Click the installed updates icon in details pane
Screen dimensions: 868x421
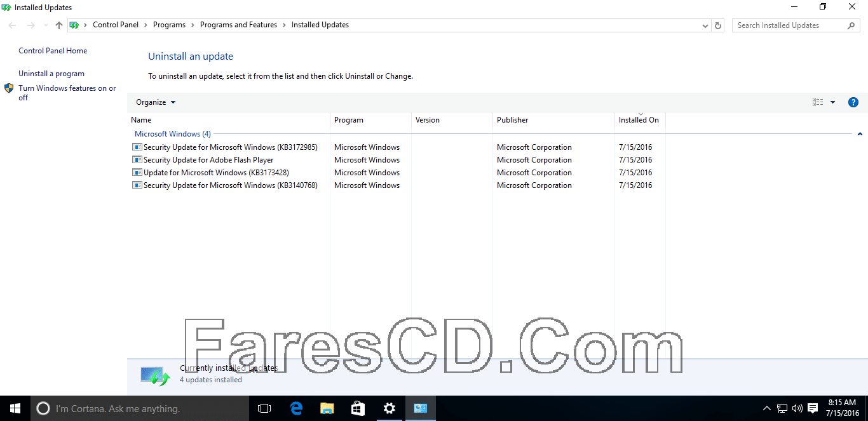(x=155, y=375)
